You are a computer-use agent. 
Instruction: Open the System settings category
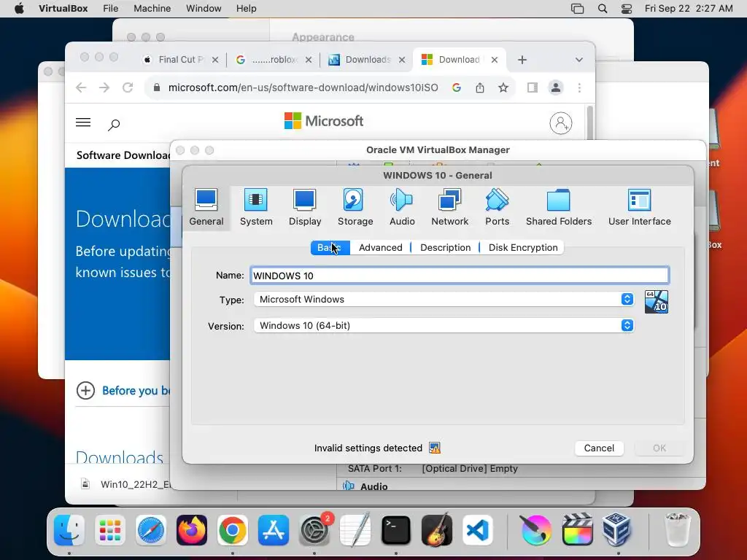pyautogui.click(x=256, y=207)
